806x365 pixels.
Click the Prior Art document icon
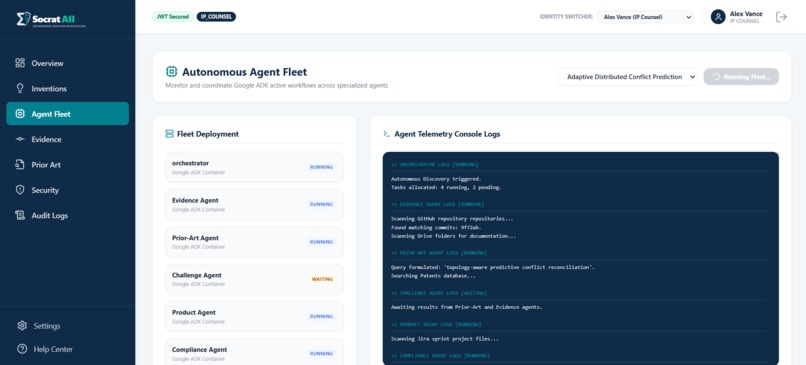[20, 165]
